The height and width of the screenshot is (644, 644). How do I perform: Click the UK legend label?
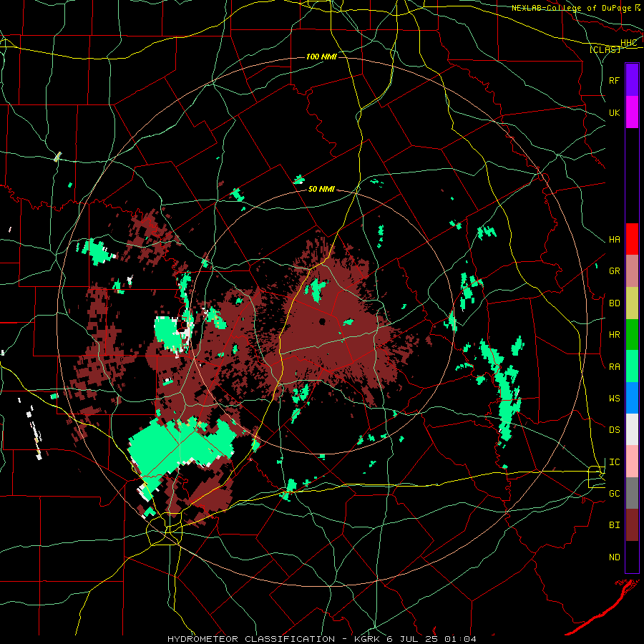[614, 112]
